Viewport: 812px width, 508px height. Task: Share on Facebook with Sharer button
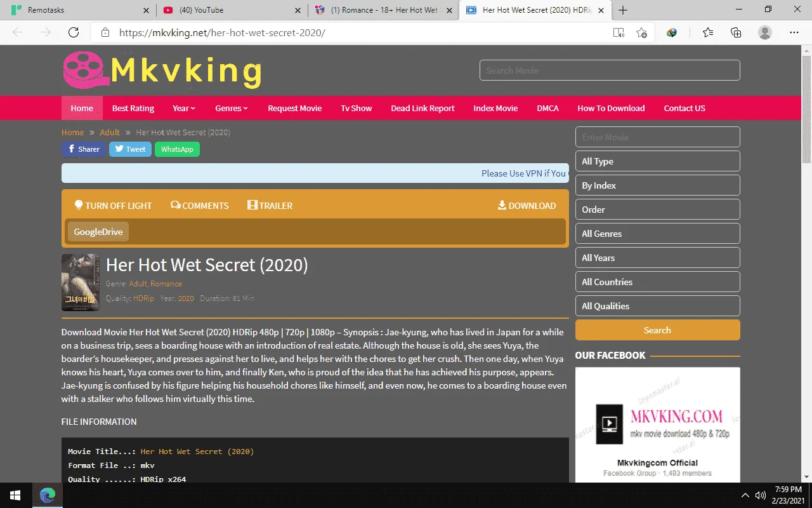[x=83, y=149]
